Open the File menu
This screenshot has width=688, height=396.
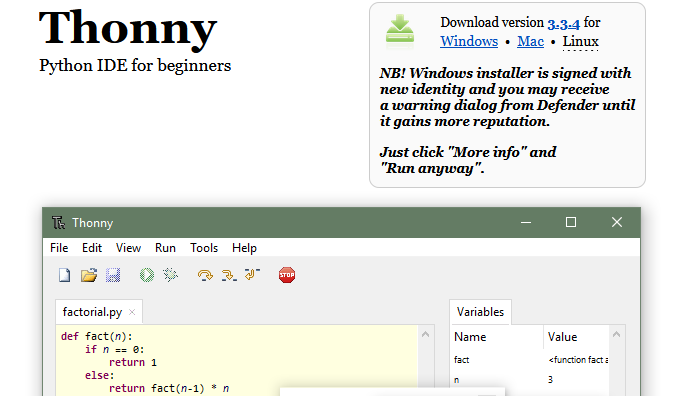(x=59, y=248)
